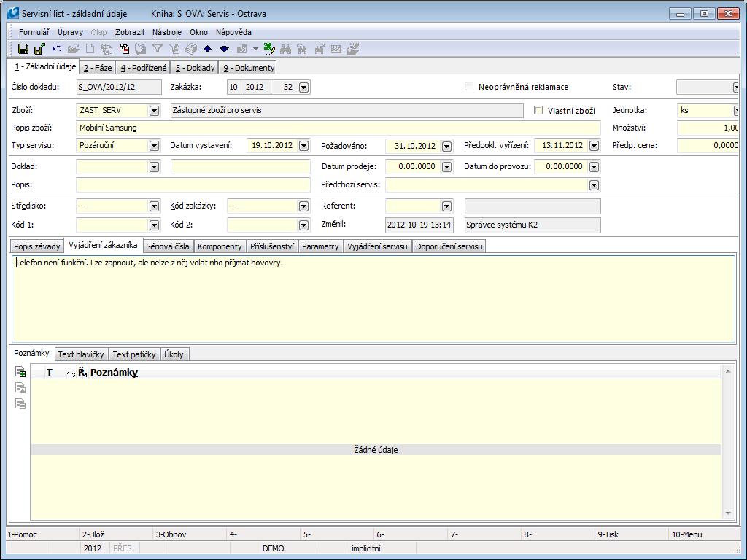Switch to the 2 - Fáze tab
The width and height of the screenshot is (747, 560).
96,68
